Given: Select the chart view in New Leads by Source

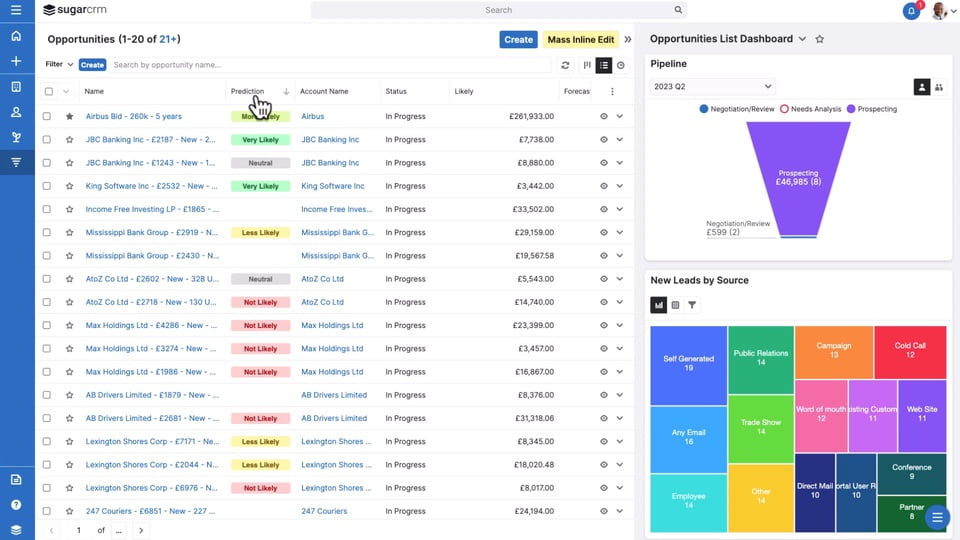Looking at the screenshot, I should 658,305.
